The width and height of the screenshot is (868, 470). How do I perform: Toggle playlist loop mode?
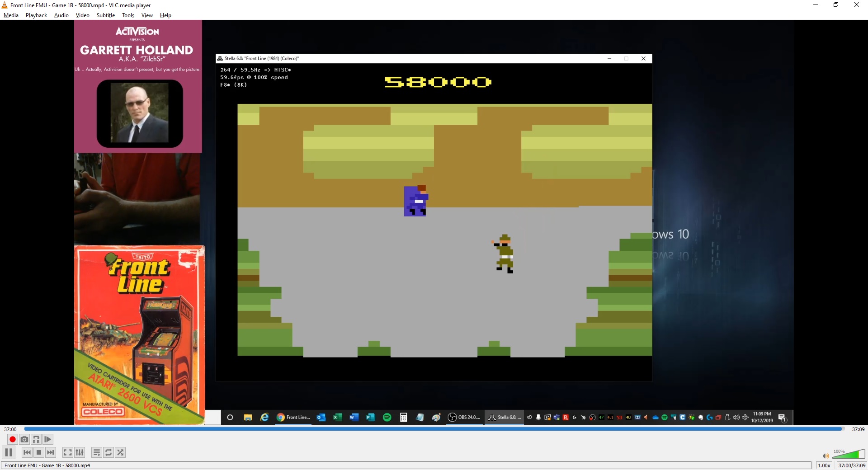click(108, 452)
